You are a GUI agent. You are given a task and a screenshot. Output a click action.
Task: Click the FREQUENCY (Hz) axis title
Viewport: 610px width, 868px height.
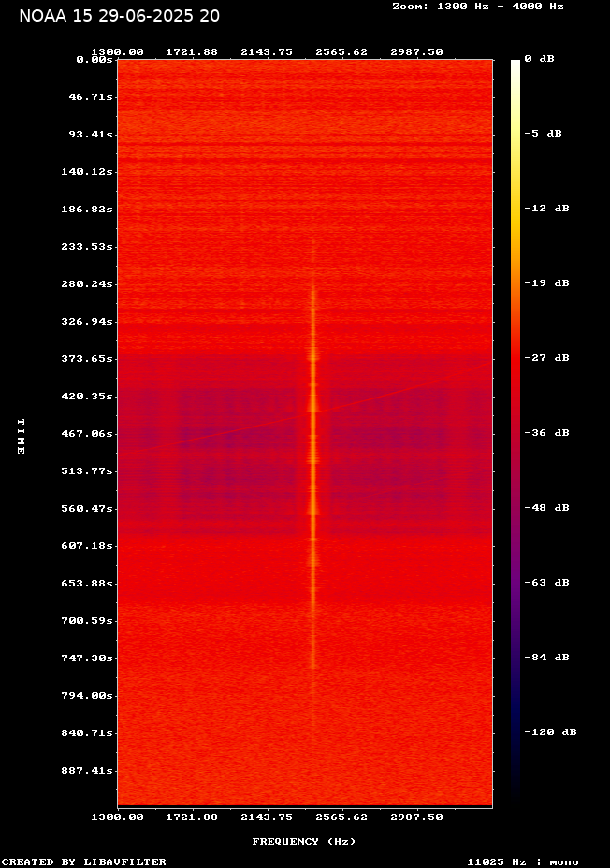[304, 842]
